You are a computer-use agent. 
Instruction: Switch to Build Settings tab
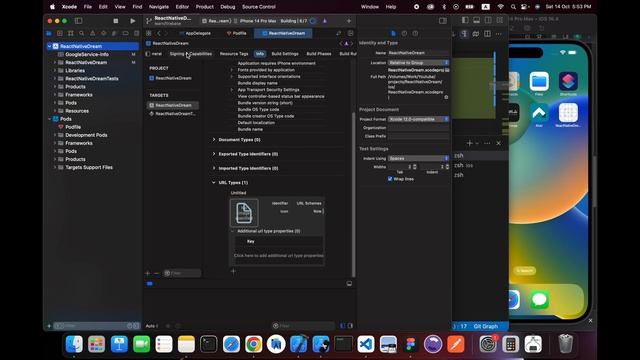click(285, 54)
